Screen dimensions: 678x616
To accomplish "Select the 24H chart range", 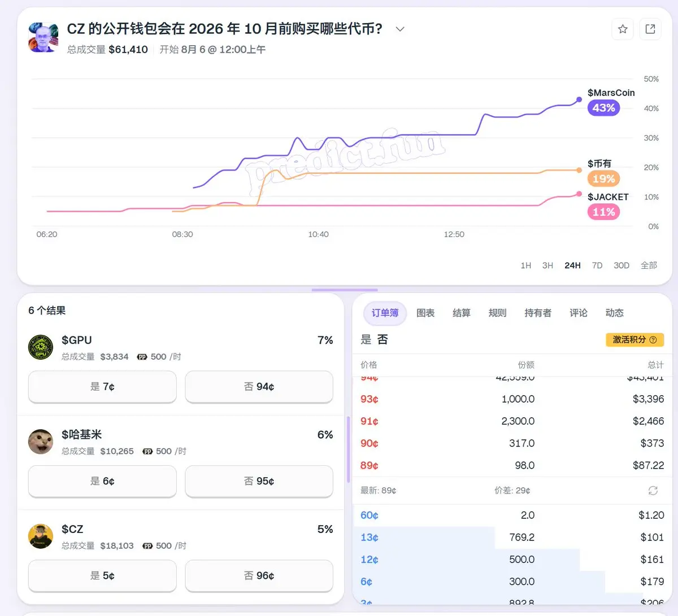I will [x=572, y=265].
